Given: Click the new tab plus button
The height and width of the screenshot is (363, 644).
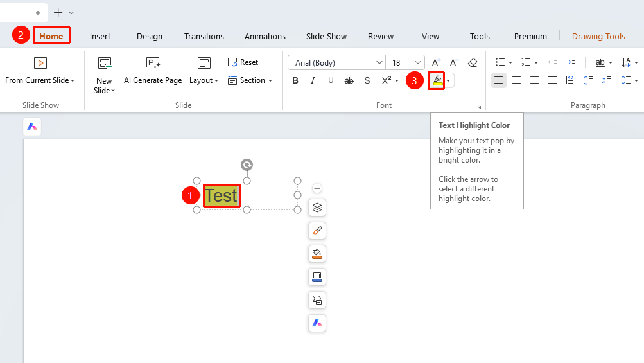Looking at the screenshot, I should click(x=58, y=13).
